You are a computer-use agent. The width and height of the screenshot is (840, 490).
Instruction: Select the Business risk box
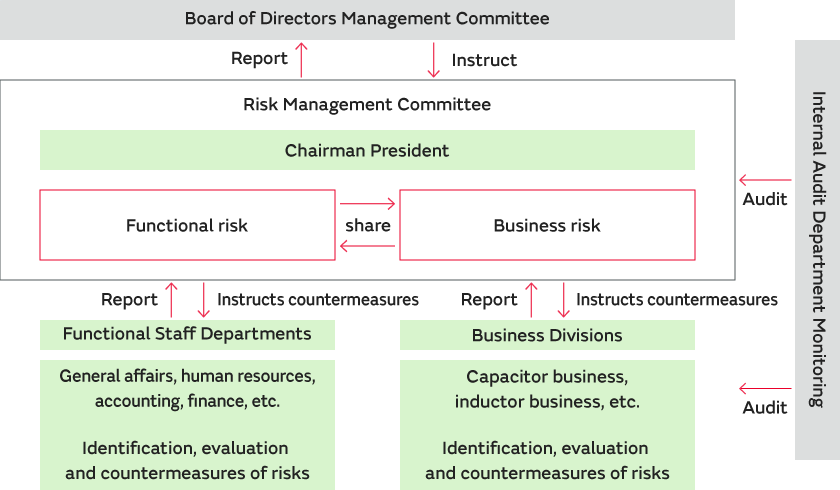point(547,225)
